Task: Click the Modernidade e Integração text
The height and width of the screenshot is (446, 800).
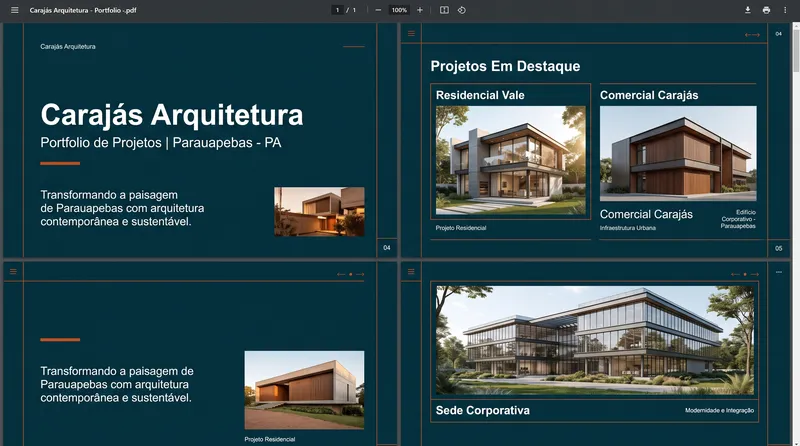Action: [x=719, y=410]
